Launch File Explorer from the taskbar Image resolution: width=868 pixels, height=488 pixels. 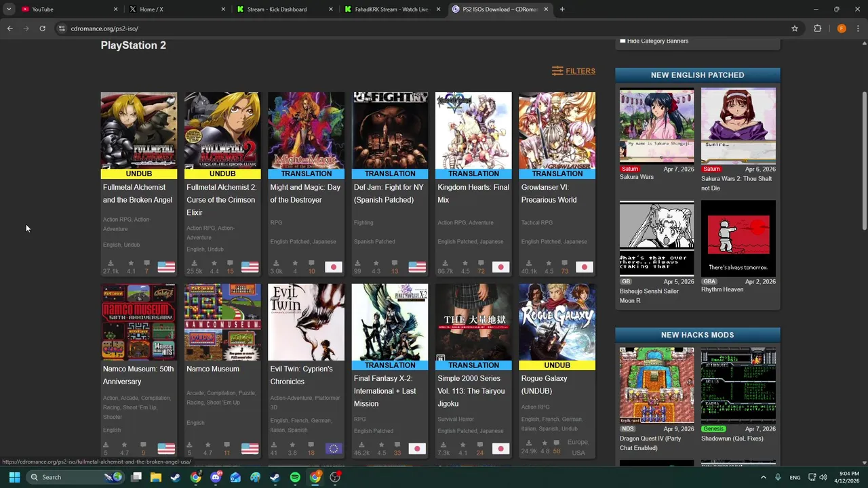156,477
